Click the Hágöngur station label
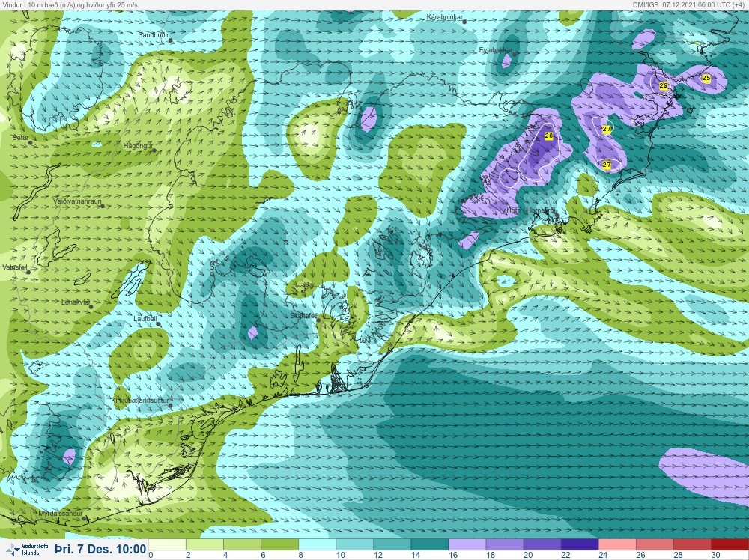Image resolution: width=749 pixels, height=560 pixels. coord(138,146)
